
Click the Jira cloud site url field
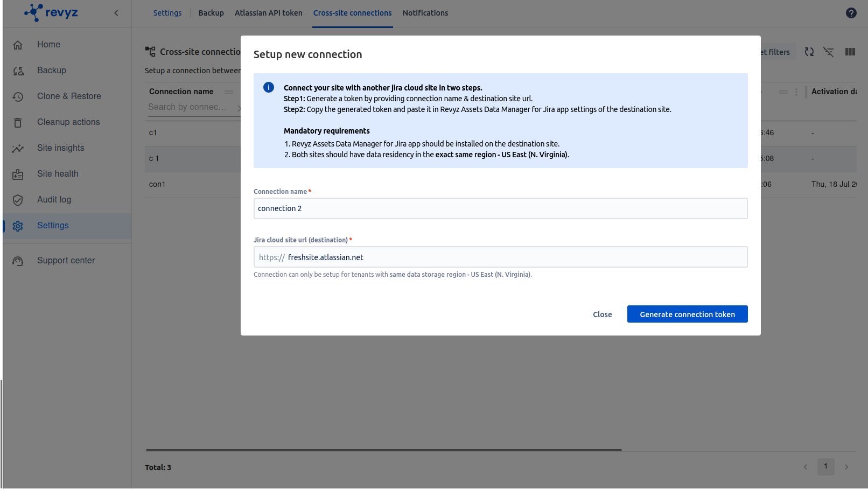coord(514,257)
